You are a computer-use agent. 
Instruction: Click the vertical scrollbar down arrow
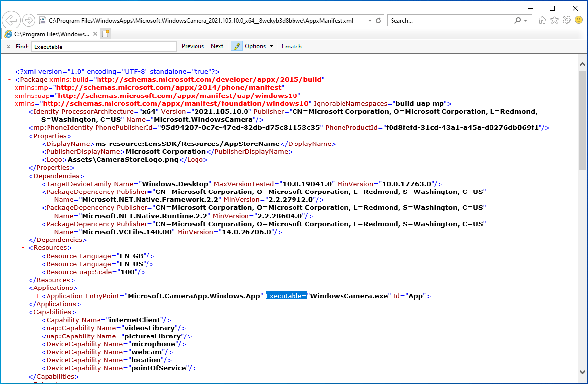pyautogui.click(x=582, y=372)
